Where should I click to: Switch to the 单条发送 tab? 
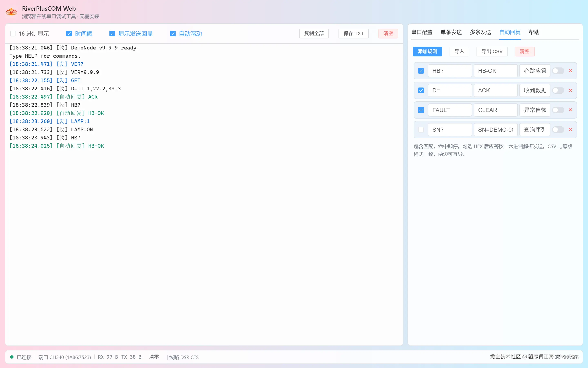[x=451, y=32]
